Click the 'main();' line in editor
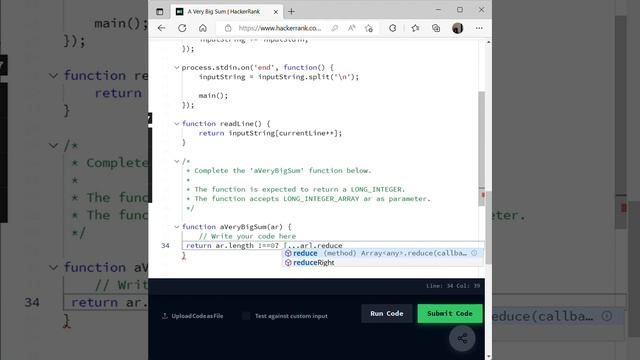This screenshot has height=360, width=640. tap(213, 96)
